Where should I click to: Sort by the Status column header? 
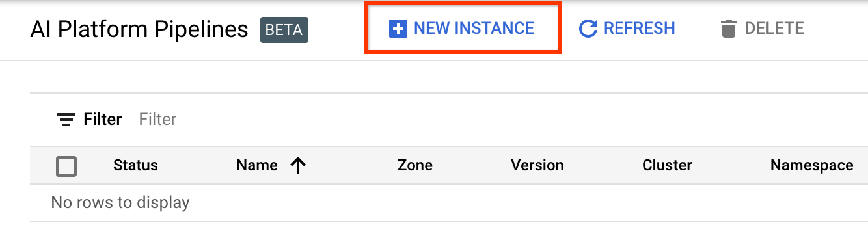pyautogui.click(x=135, y=166)
